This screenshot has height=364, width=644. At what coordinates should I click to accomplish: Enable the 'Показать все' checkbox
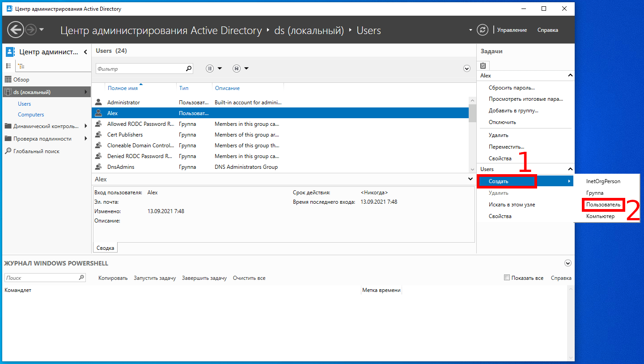pyautogui.click(x=507, y=278)
